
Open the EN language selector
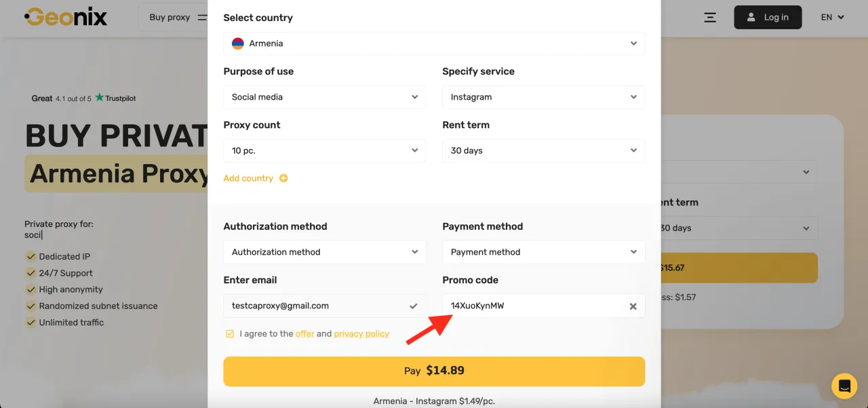coord(832,18)
